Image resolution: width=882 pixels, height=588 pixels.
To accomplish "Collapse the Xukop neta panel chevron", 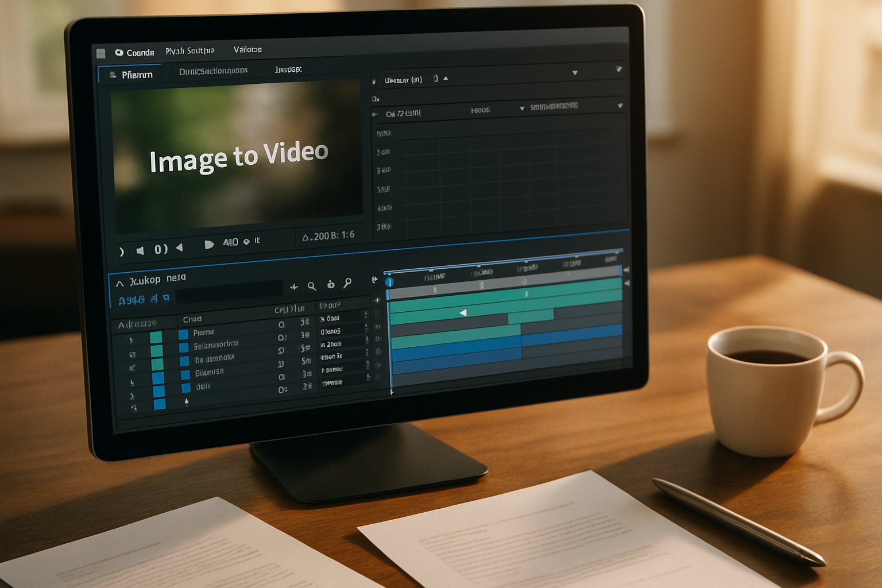I will [119, 283].
